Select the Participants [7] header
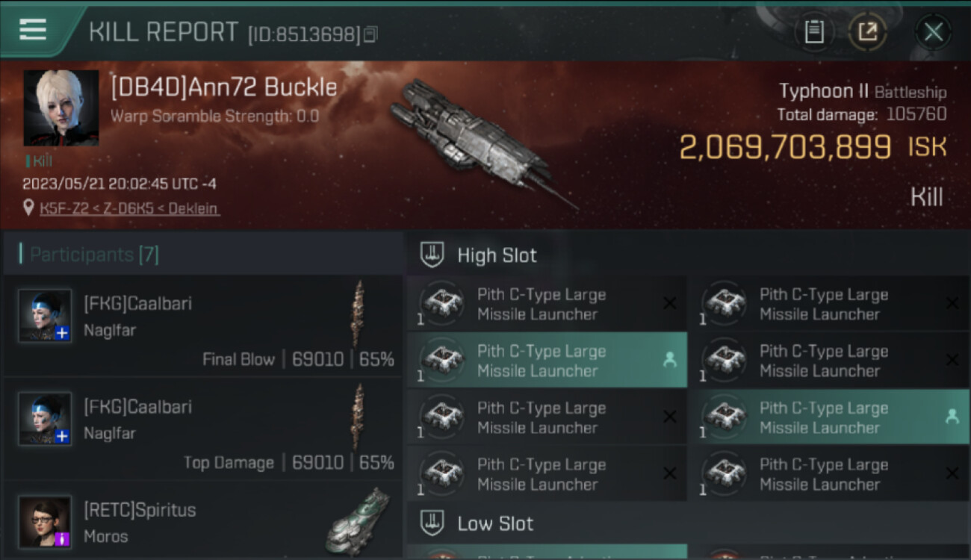Image resolution: width=971 pixels, height=560 pixels. click(x=94, y=255)
